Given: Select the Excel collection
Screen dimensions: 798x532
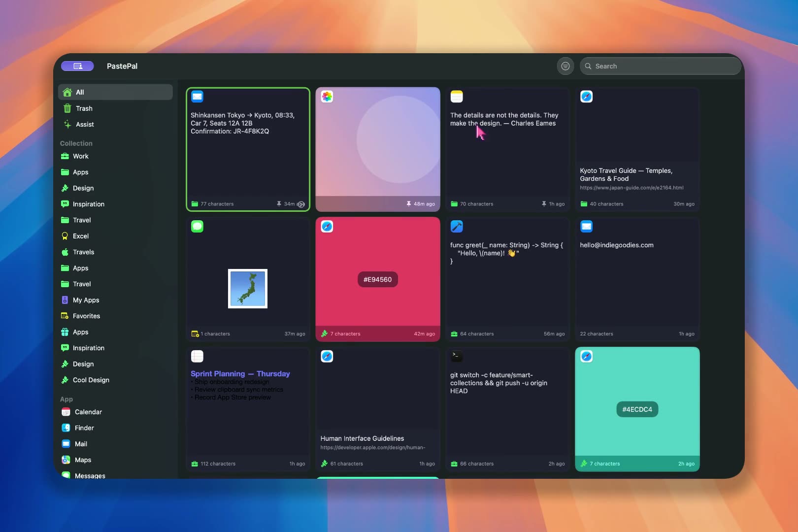Looking at the screenshot, I should coord(115,236).
